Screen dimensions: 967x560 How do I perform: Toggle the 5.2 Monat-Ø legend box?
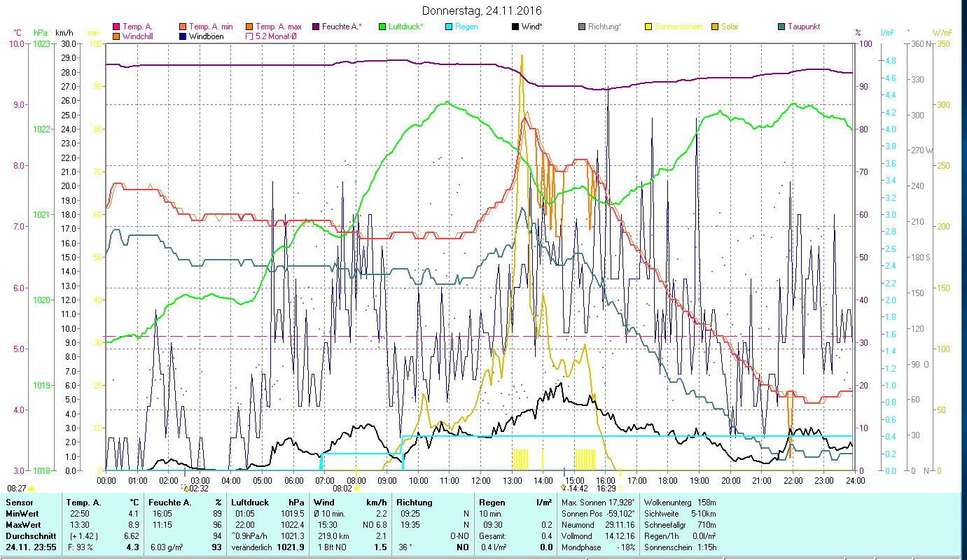coord(249,36)
